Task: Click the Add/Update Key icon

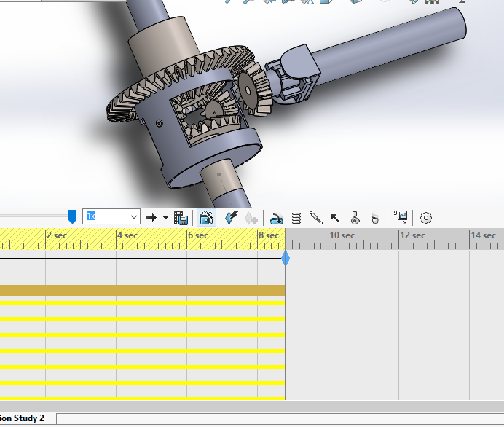Action: (x=251, y=218)
